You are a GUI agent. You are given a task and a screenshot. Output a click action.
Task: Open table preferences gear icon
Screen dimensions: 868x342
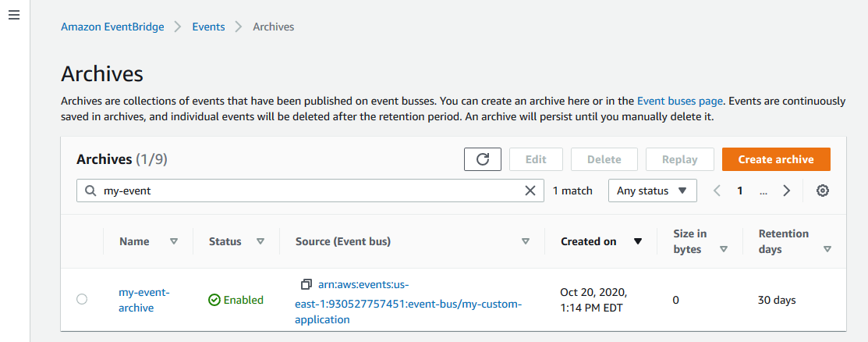(x=822, y=191)
